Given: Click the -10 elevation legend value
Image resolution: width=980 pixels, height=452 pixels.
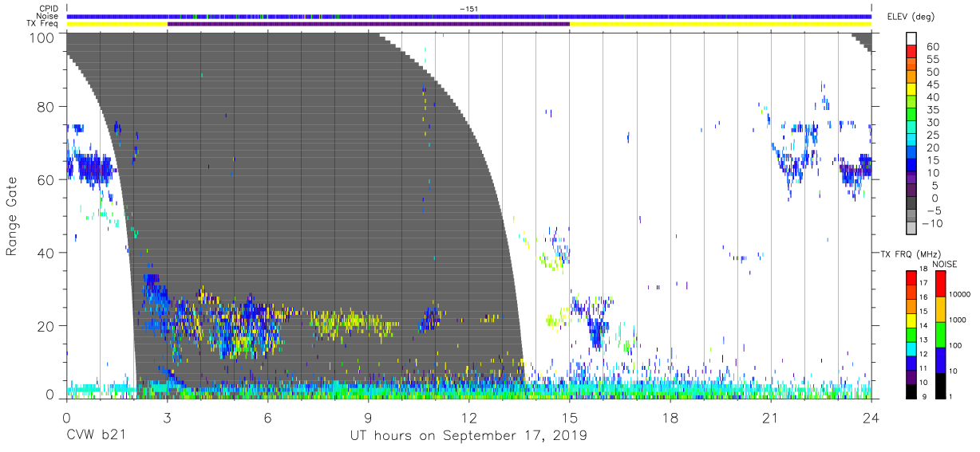Looking at the screenshot, I should click(x=934, y=223).
